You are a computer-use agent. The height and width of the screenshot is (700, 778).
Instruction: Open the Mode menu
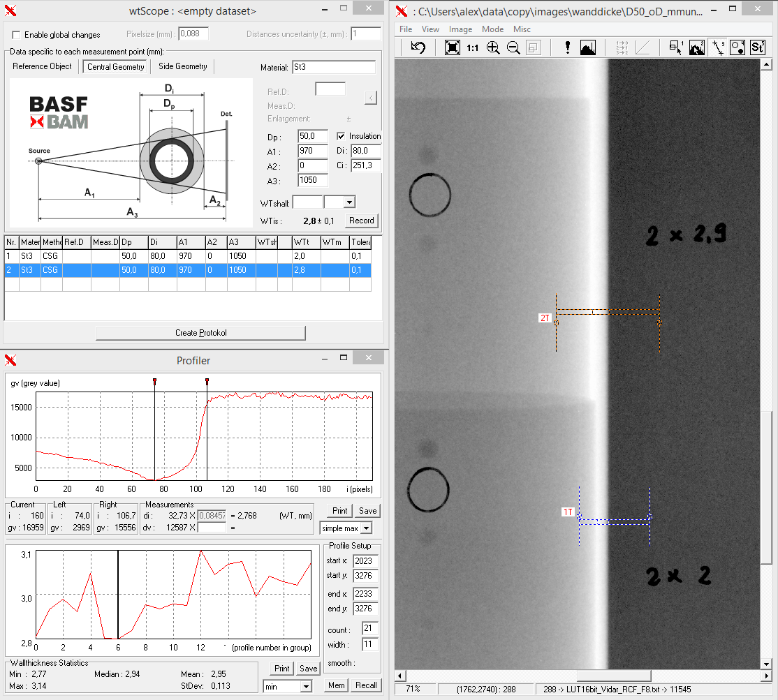tap(492, 29)
